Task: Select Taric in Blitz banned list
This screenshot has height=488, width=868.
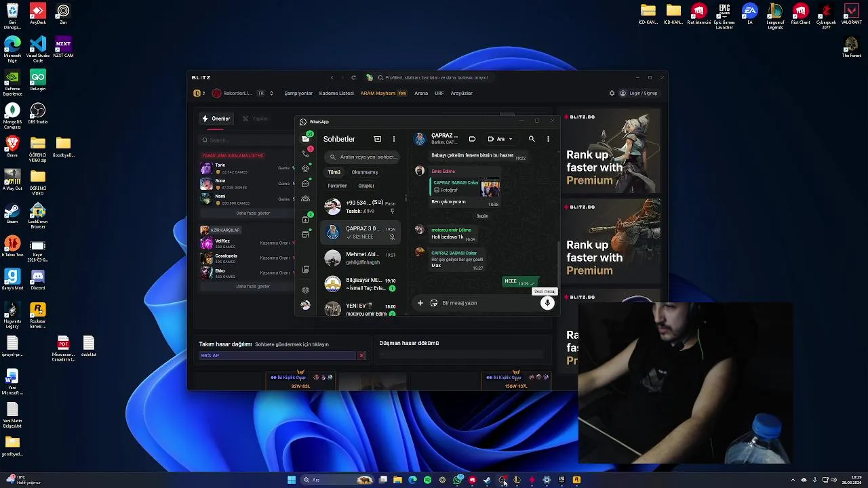Action: [248, 168]
